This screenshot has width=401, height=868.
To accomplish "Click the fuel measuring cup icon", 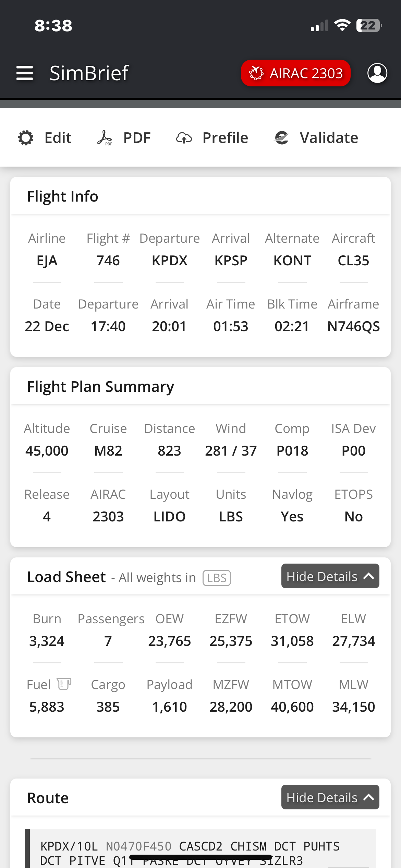I will click(x=64, y=684).
